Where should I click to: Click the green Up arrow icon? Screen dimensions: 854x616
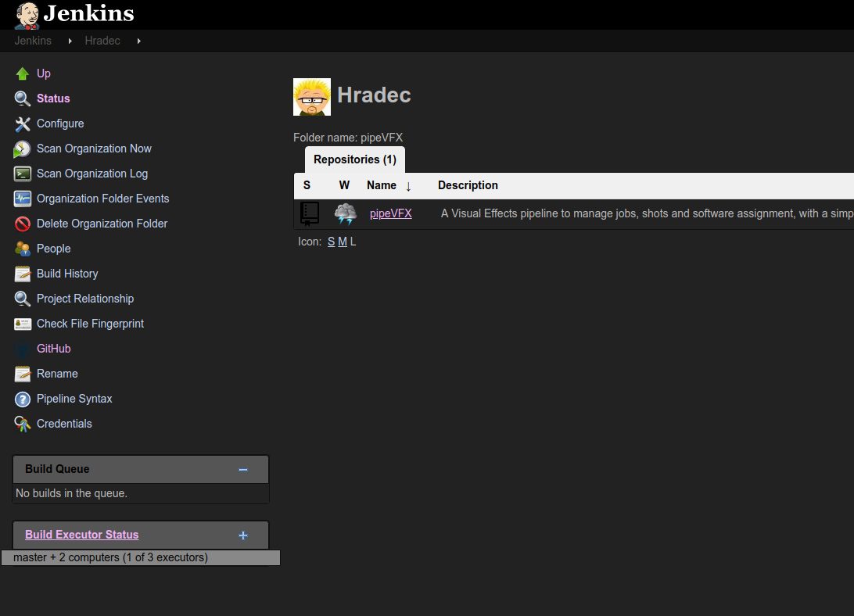[x=23, y=73]
